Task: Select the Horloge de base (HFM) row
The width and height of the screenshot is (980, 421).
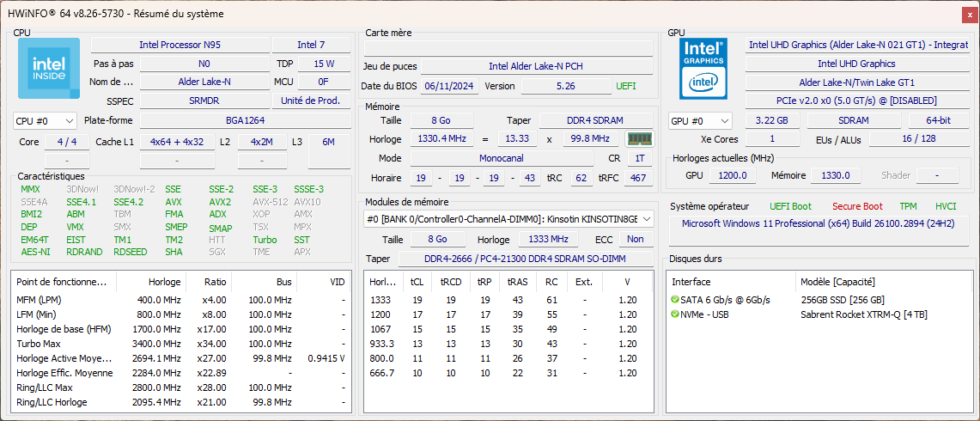Action: (x=180, y=329)
